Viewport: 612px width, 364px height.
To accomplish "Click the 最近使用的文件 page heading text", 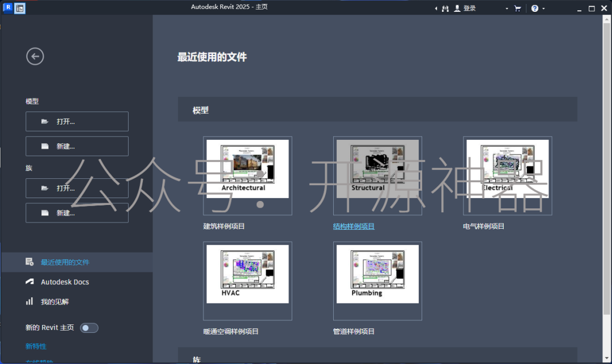I will click(212, 57).
